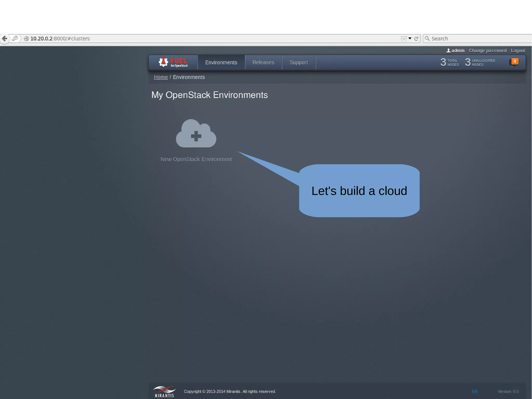Screen dimensions: 532x399
Task: Click the 3 Unallocated Nodes counter
Action: (x=480, y=62)
